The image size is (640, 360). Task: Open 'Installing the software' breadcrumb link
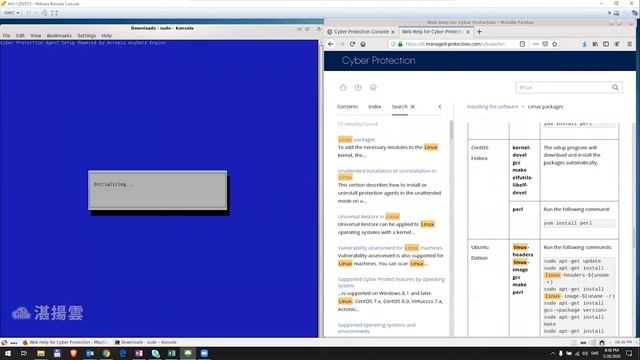492,107
